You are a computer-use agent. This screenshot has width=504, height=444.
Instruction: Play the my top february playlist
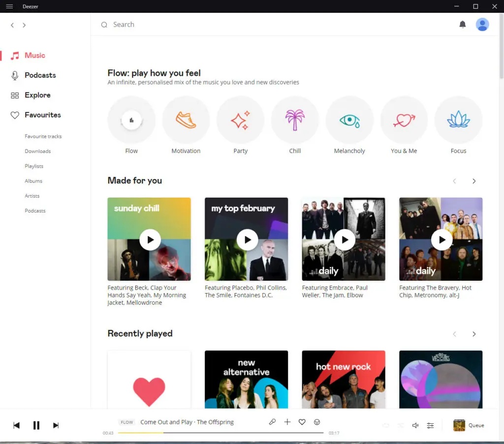click(x=248, y=239)
